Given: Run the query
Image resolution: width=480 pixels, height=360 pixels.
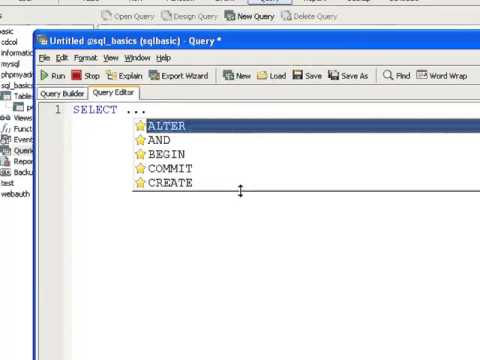Looking at the screenshot, I should click(53, 76).
